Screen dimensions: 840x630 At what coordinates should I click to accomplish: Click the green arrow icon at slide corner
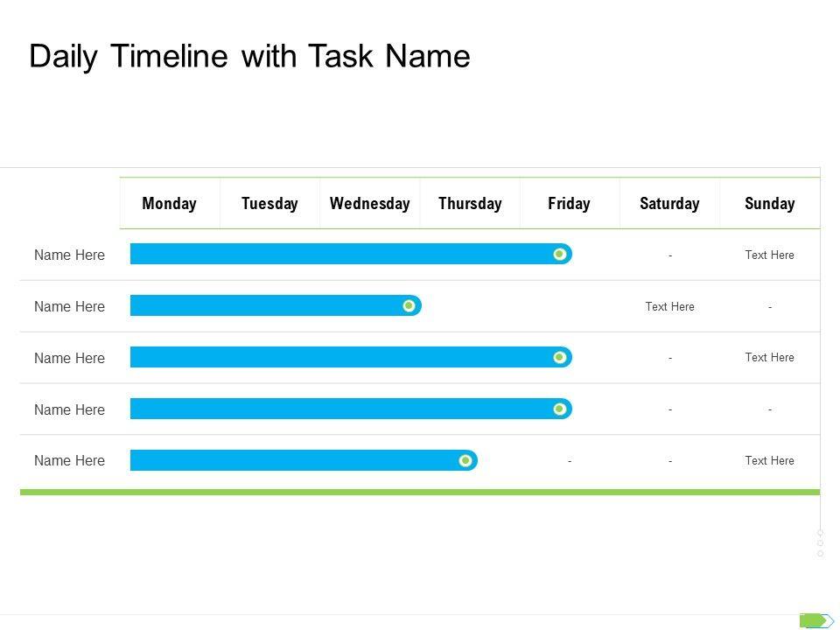tap(815, 620)
